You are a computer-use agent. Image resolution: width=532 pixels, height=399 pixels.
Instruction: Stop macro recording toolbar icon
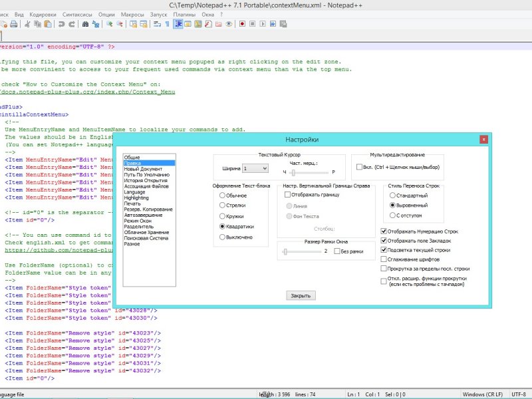click(x=253, y=24)
